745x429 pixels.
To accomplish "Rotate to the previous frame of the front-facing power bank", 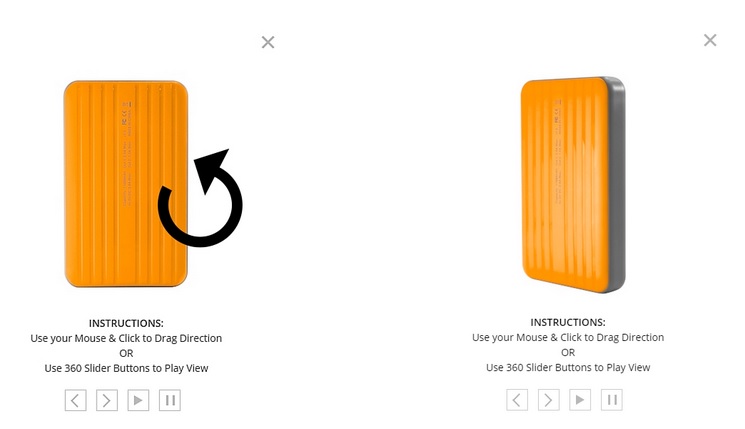I will point(76,400).
